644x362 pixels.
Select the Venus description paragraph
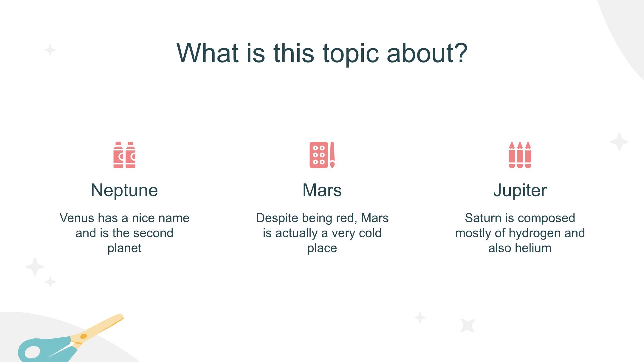tap(124, 233)
